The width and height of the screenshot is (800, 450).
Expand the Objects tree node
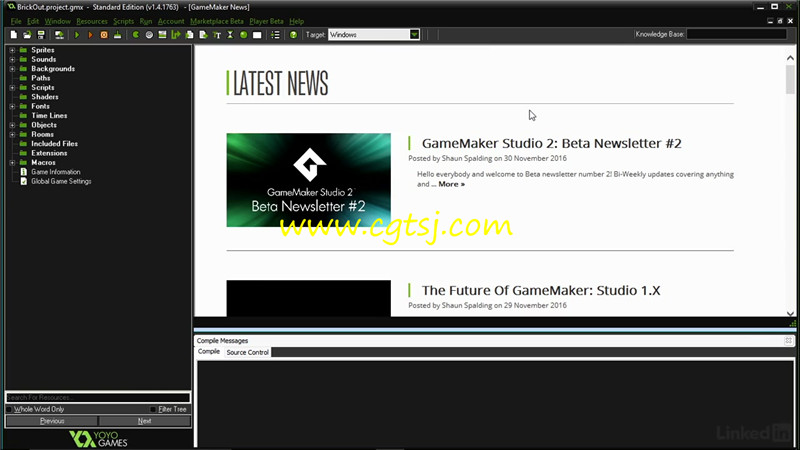[12, 125]
